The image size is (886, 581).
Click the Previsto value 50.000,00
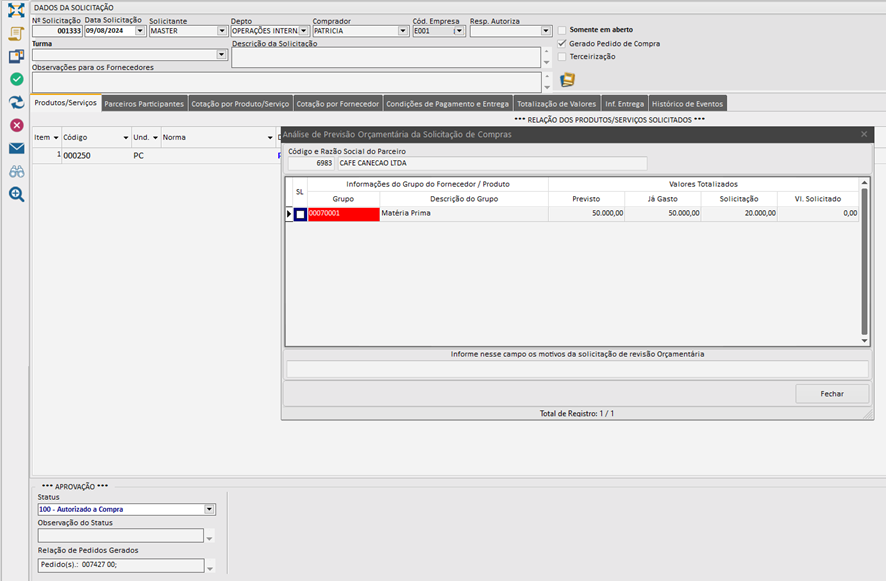pyautogui.click(x=587, y=214)
